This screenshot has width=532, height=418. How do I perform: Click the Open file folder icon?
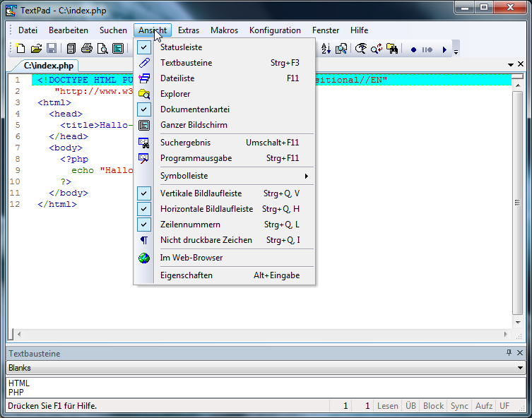(36, 49)
